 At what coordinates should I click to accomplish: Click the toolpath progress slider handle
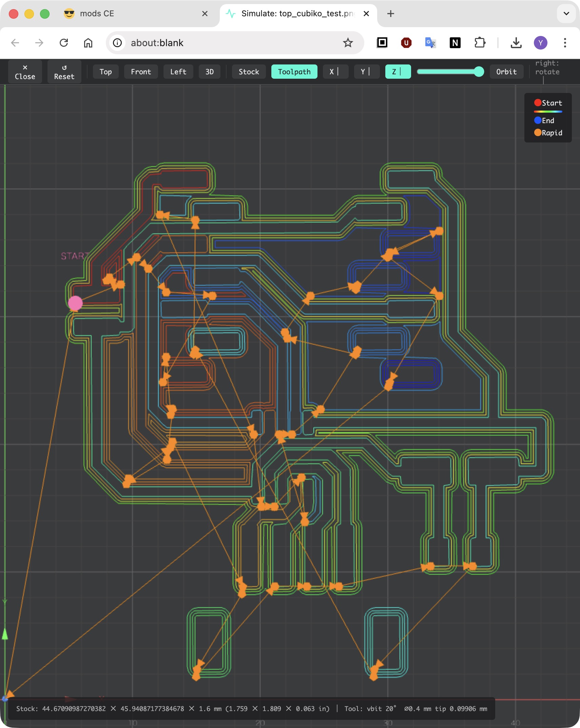click(479, 72)
